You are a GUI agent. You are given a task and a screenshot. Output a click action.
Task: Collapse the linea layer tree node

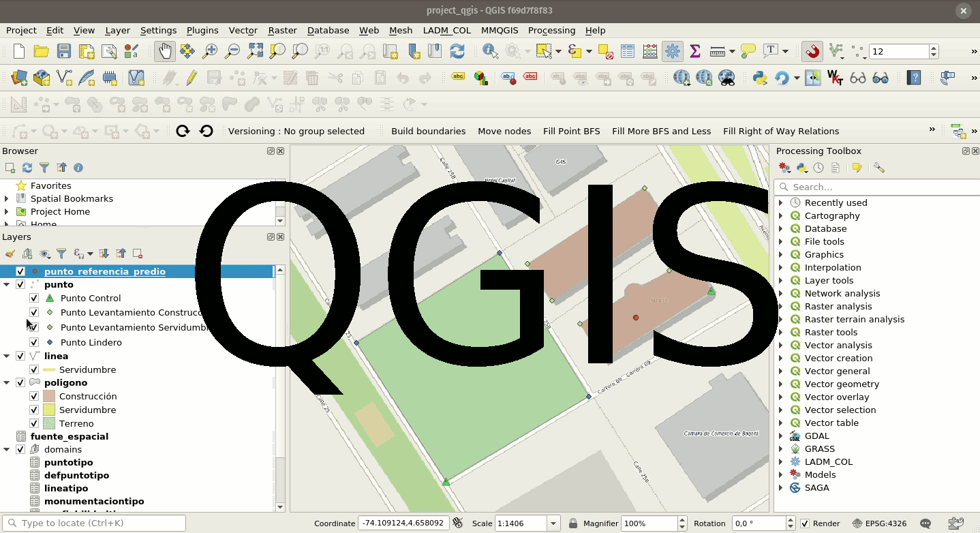point(7,356)
